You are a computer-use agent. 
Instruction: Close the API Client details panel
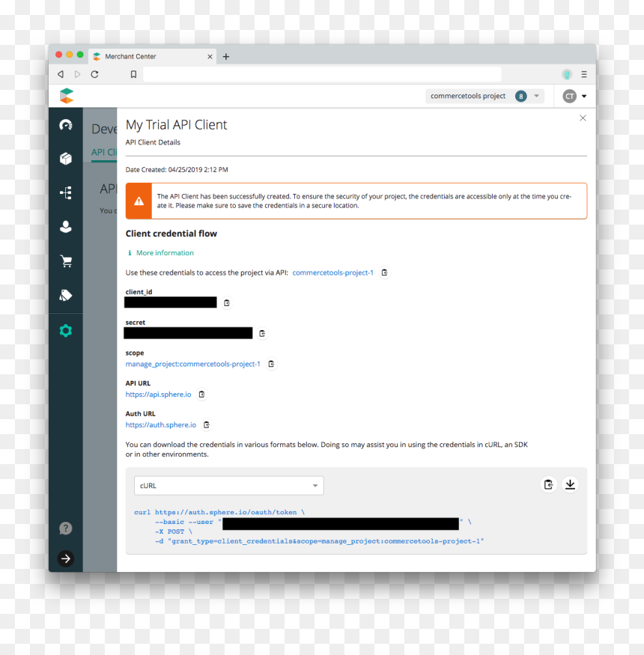pyautogui.click(x=583, y=118)
